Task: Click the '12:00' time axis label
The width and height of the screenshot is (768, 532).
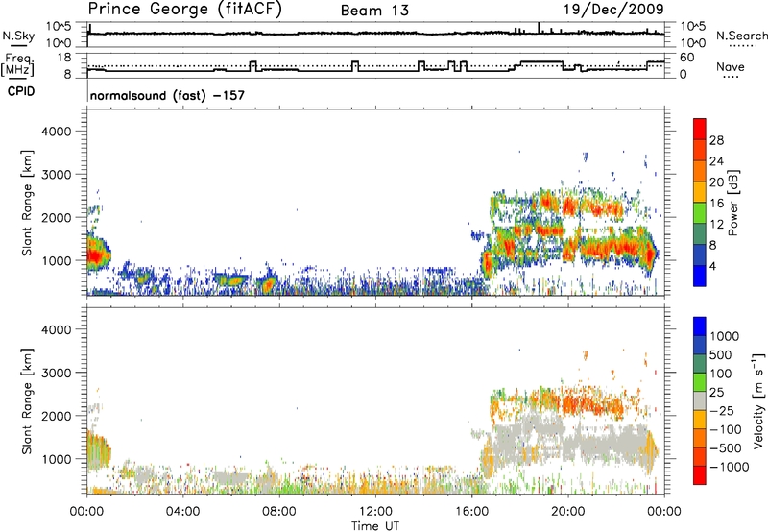Action: tap(375, 512)
